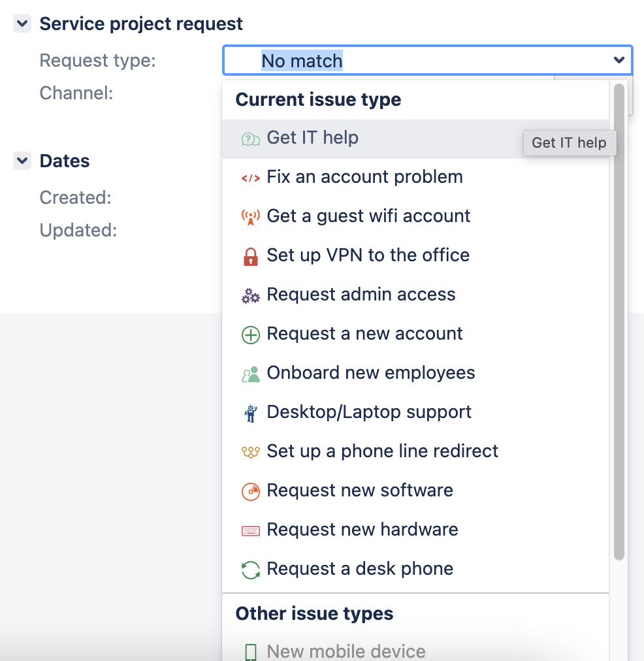
Task: Collapse the Service project request section
Action: (x=23, y=24)
